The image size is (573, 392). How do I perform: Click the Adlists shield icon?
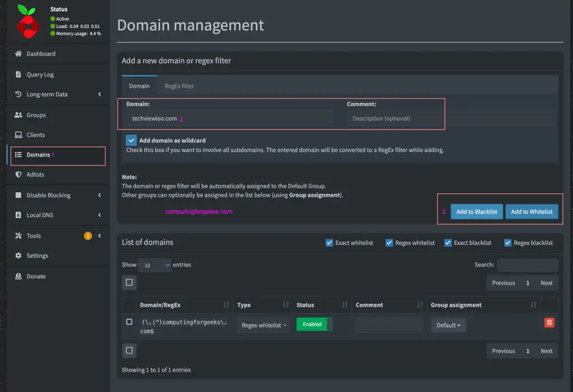[18, 174]
